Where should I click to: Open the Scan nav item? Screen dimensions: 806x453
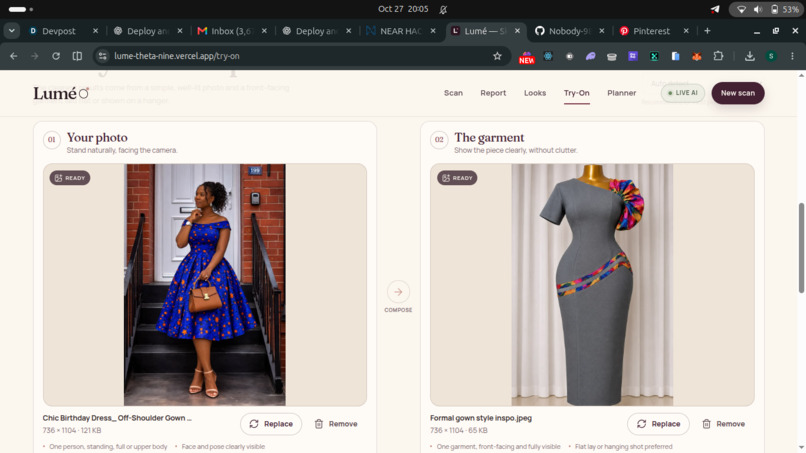[x=453, y=93]
